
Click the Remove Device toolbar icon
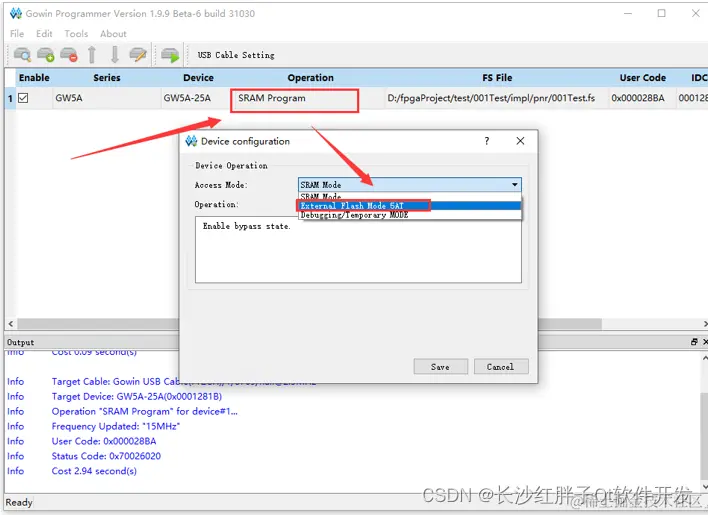pos(69,55)
